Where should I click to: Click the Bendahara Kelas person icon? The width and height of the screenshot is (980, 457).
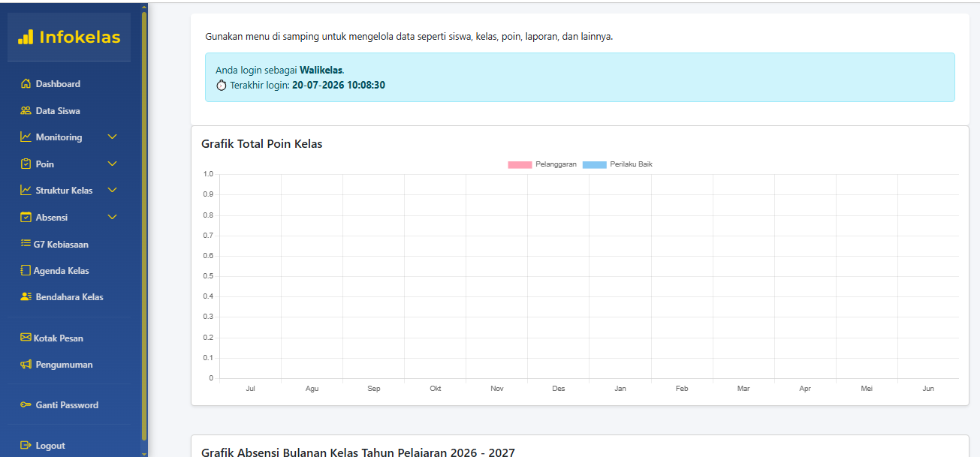pyautogui.click(x=26, y=297)
